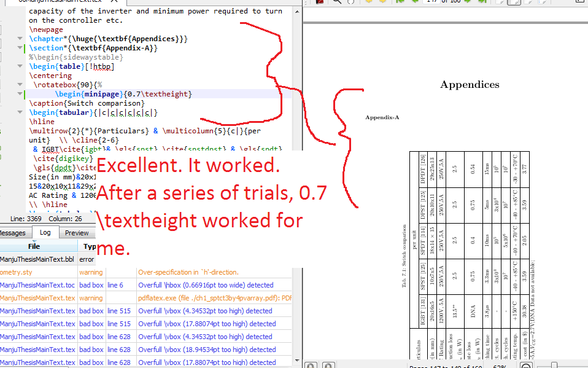Screen dimensions: 588x368
Task: Place cursor on %\begin{sidewaystable} comment line
Action: (x=75, y=57)
